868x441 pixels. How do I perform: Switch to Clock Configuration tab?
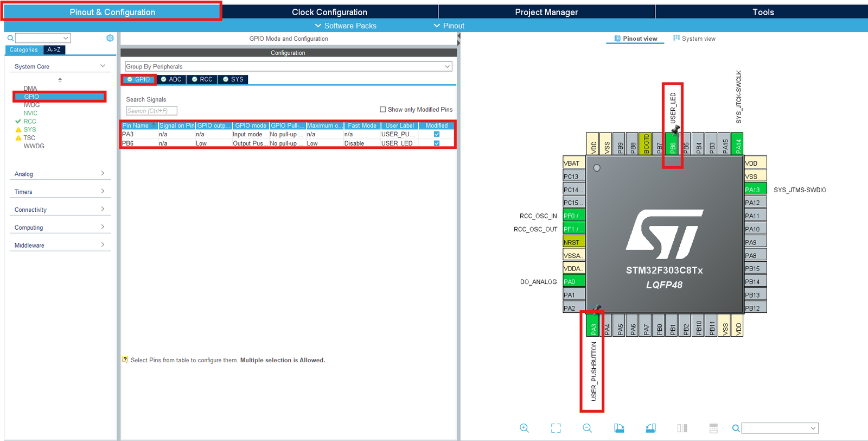329,12
